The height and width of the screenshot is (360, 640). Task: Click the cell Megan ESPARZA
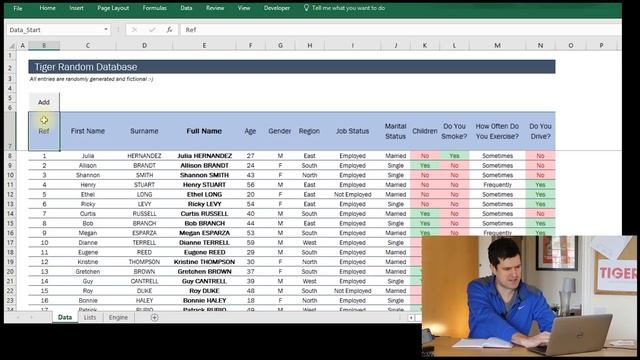pos(204,233)
